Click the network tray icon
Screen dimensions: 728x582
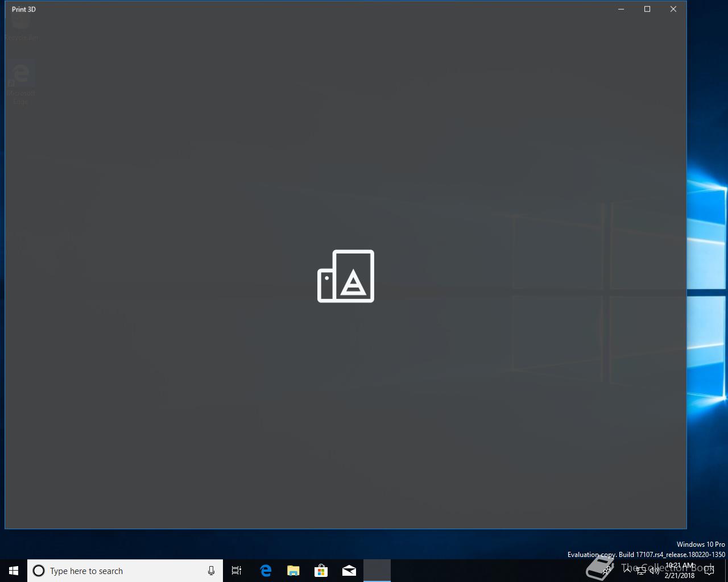(641, 571)
